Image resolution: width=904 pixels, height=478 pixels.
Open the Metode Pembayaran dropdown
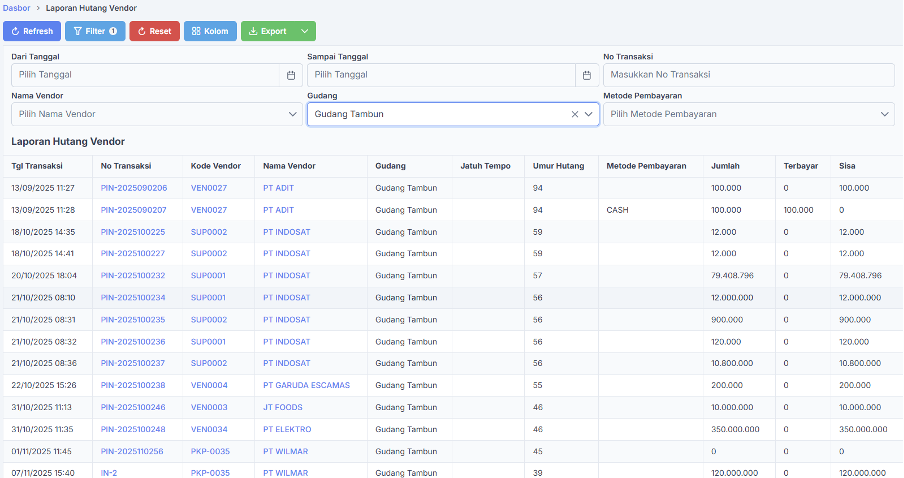748,114
